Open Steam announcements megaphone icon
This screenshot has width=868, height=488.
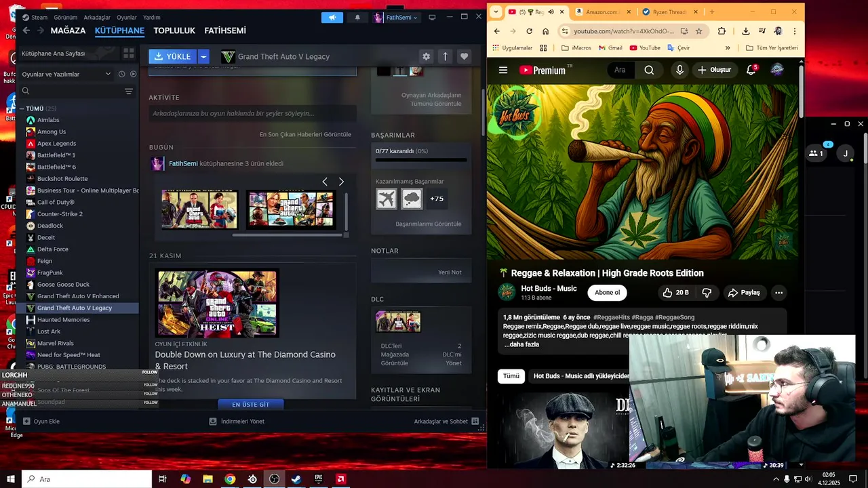332,18
